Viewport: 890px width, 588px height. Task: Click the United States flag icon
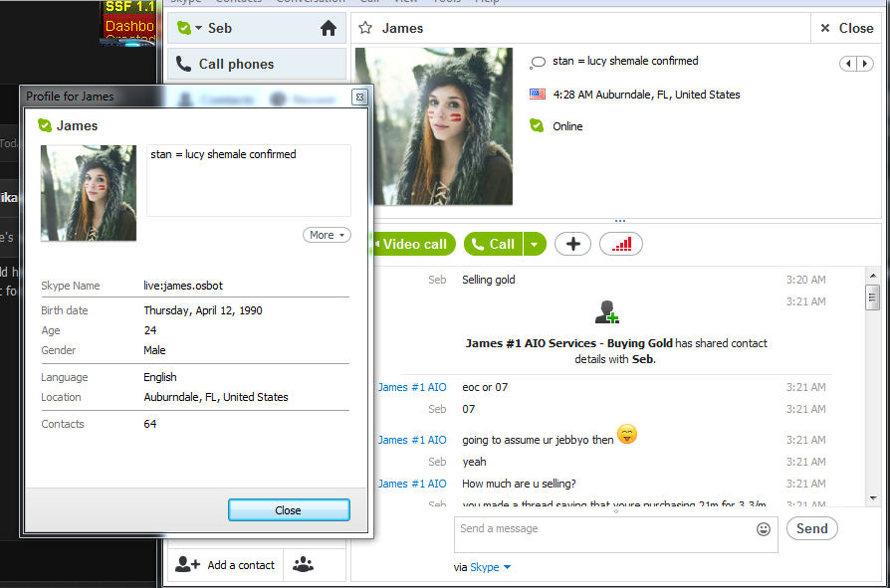click(x=538, y=95)
